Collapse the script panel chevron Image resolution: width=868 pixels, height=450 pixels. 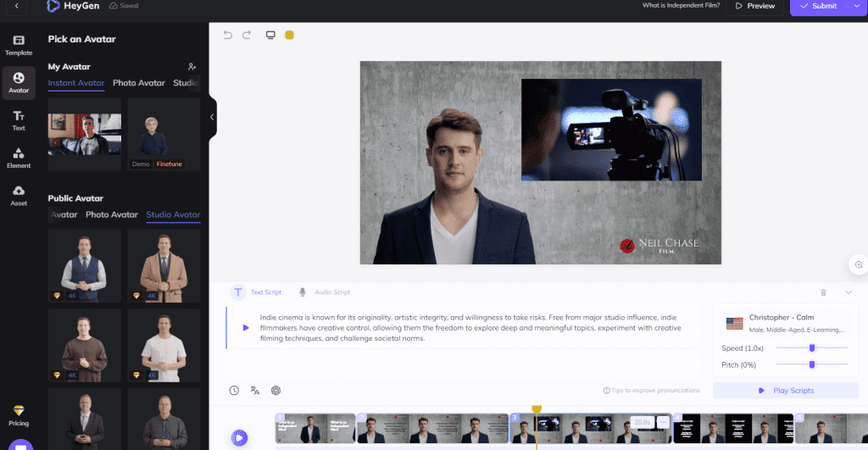[x=849, y=292]
